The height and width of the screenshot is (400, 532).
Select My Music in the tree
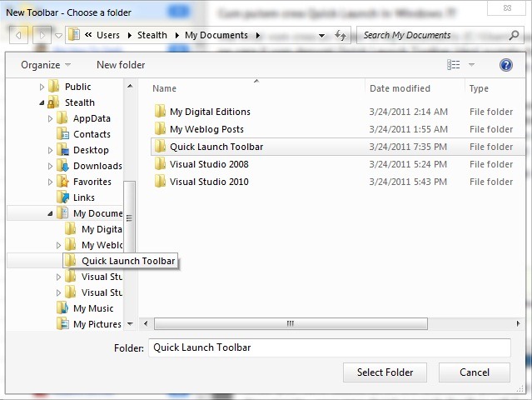[x=93, y=308]
